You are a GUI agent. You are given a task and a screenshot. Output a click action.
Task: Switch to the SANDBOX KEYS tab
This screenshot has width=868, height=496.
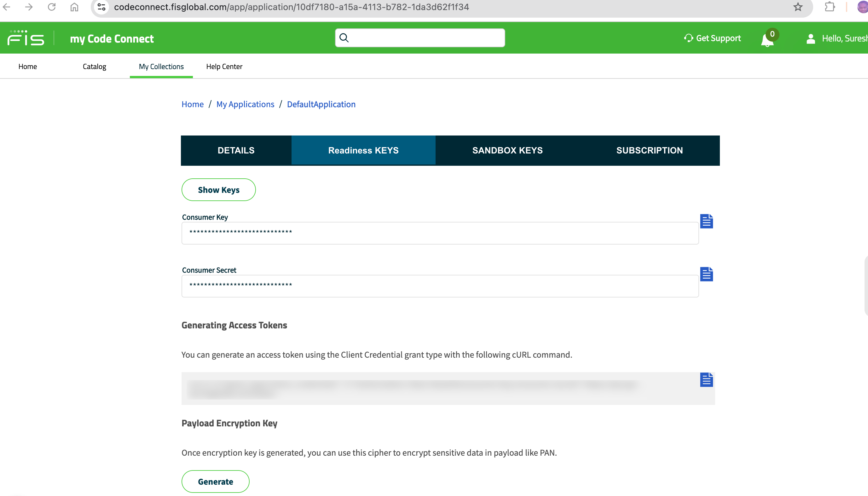click(x=507, y=150)
